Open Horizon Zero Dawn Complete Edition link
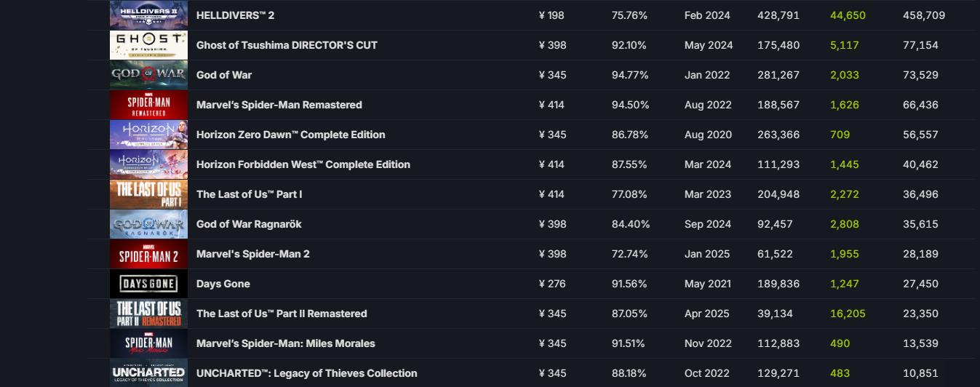The height and width of the screenshot is (387, 980). point(290,135)
